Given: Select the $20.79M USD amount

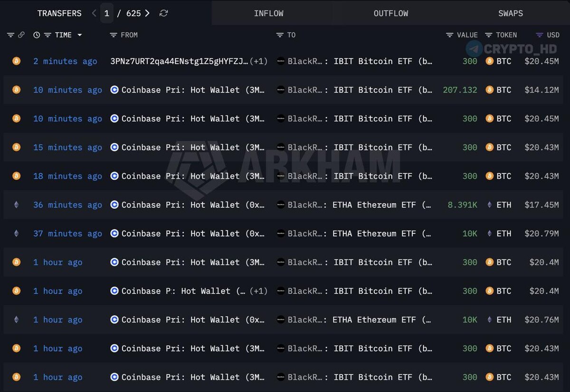Looking at the screenshot, I should click(x=542, y=234).
